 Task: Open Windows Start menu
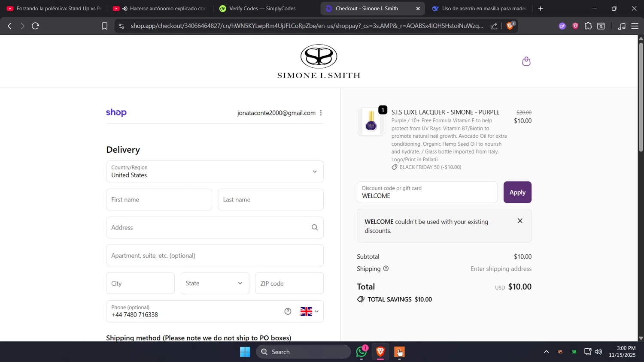(245, 352)
